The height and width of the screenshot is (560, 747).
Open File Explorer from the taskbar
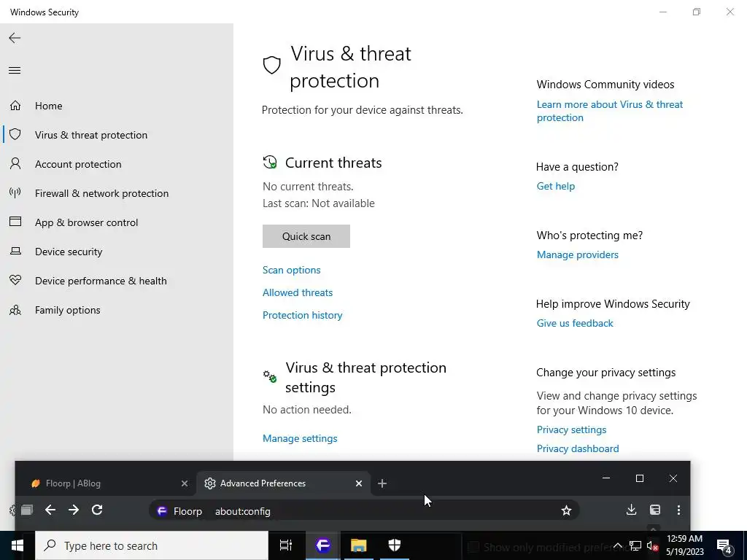coord(358,545)
